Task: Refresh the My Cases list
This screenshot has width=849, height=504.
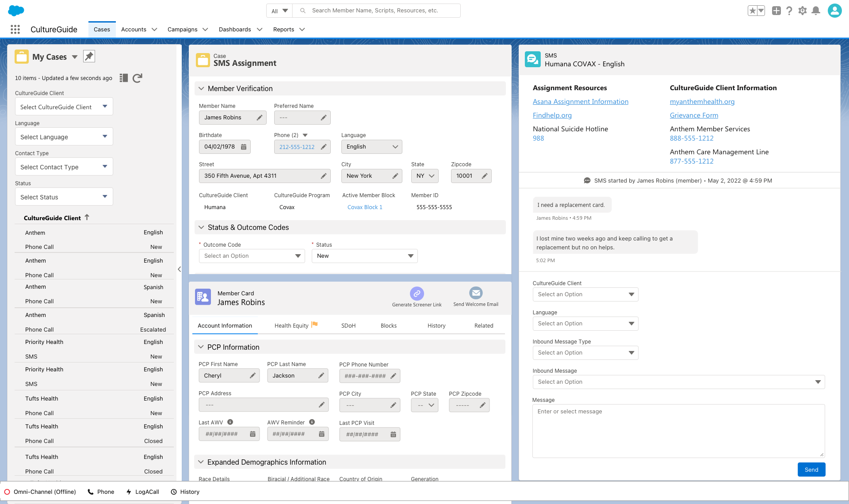Action: pos(138,78)
